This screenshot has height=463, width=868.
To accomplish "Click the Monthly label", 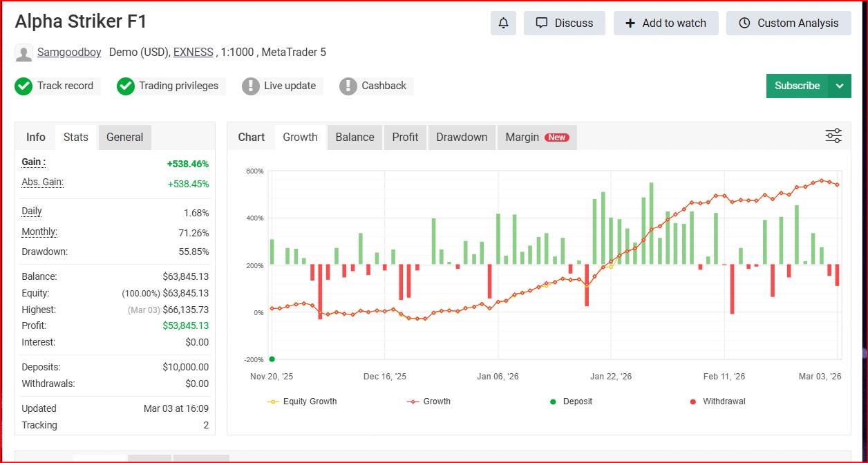I will [x=39, y=231].
